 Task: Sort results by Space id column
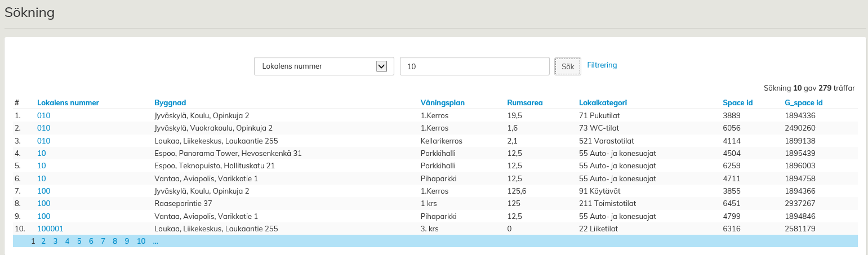(x=737, y=102)
